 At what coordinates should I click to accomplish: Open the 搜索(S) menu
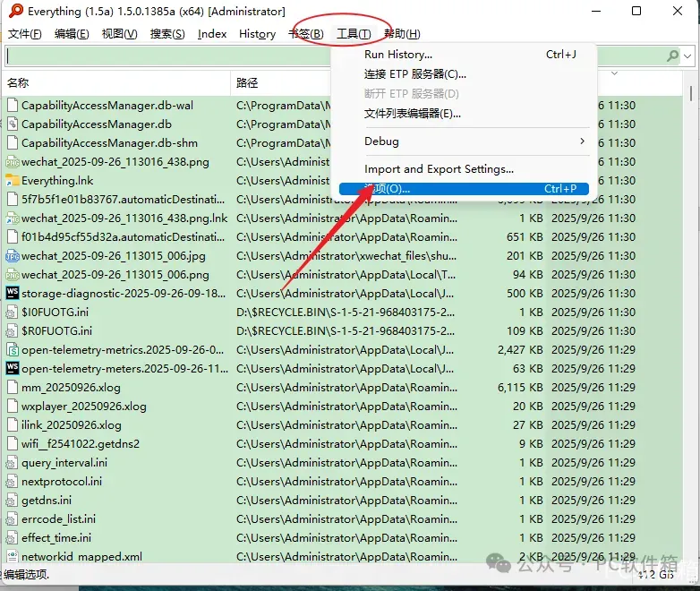pyautogui.click(x=167, y=34)
